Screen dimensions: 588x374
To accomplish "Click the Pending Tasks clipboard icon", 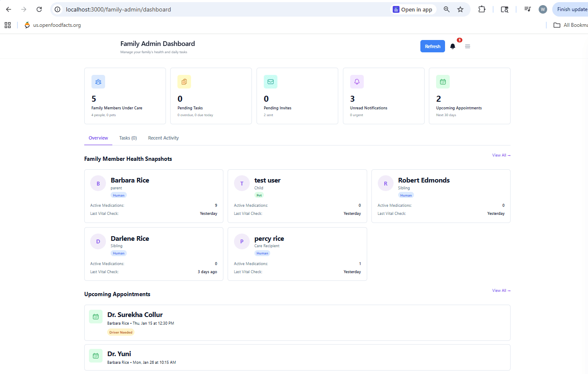I will pyautogui.click(x=184, y=81).
